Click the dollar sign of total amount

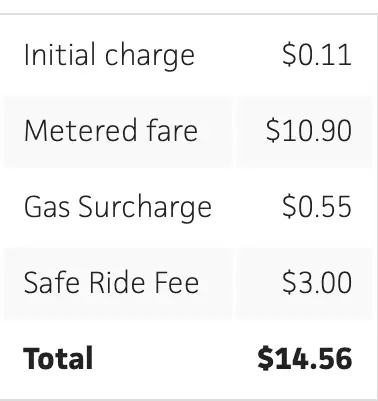265,358
